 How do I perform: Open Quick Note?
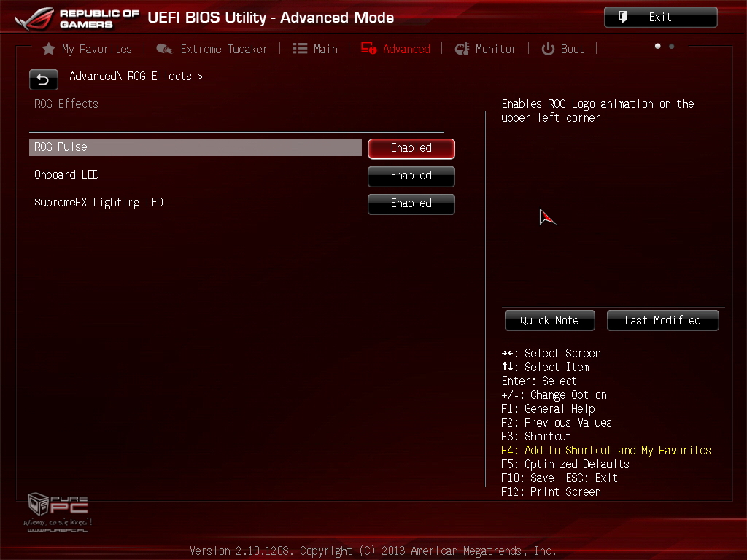(550, 321)
